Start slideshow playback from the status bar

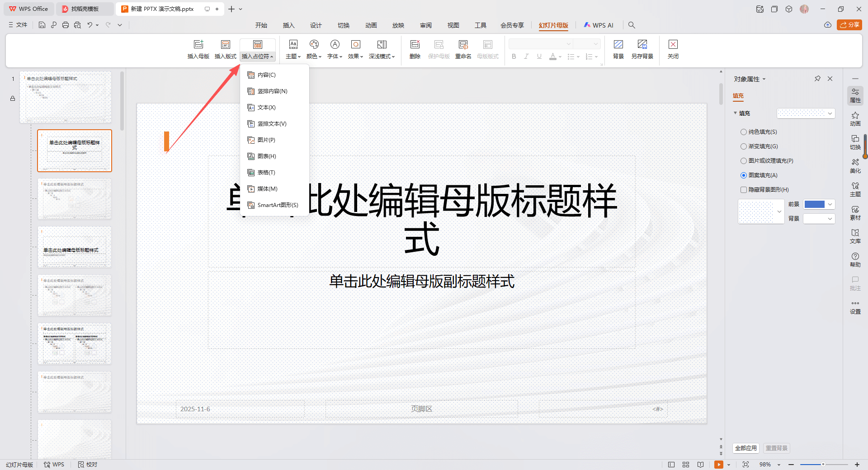point(719,465)
